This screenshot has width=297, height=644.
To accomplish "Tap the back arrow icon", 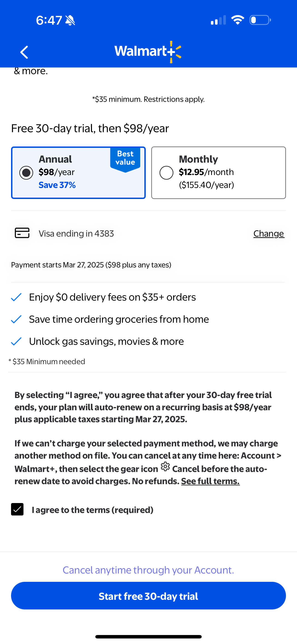I will [x=24, y=52].
